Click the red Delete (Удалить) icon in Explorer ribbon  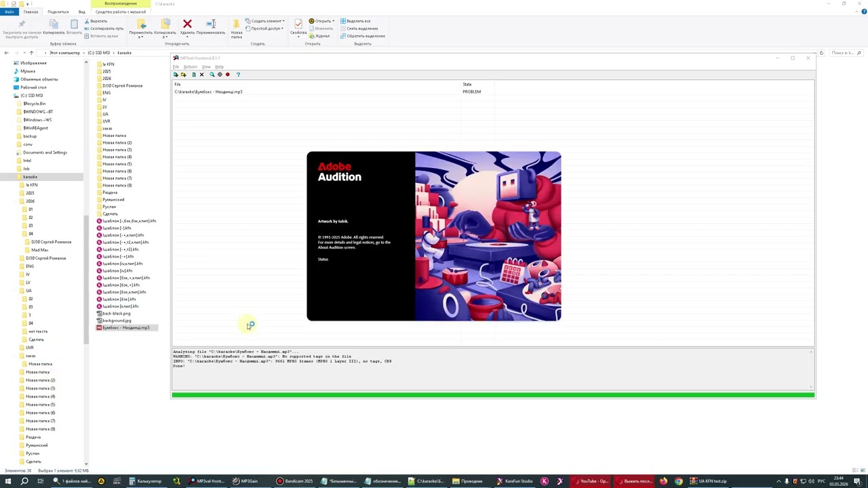pos(187,24)
